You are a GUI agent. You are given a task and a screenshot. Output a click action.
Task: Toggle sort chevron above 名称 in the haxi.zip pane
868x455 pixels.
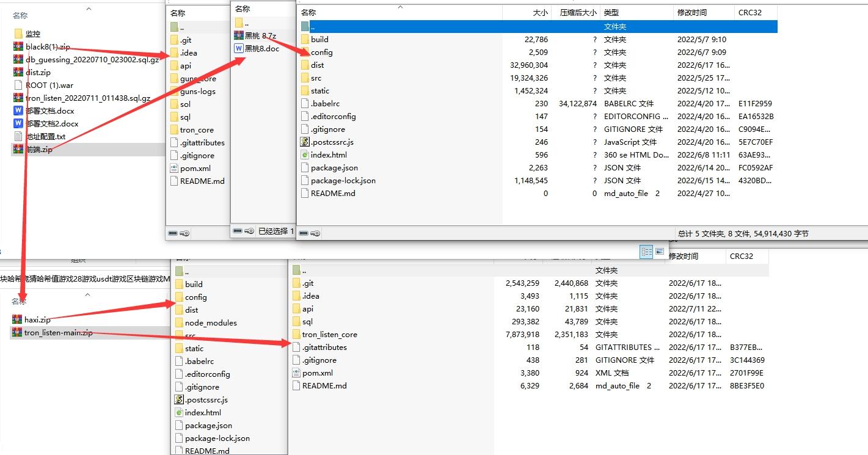pyautogui.click(x=87, y=295)
